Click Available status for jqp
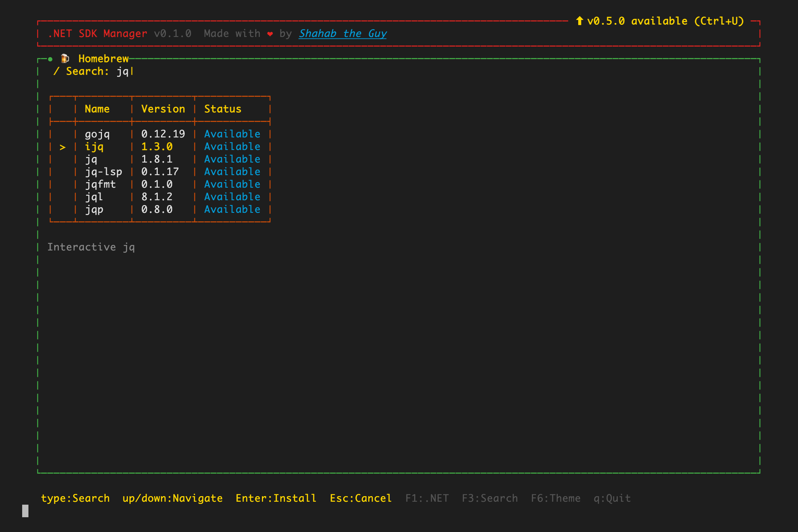 pyautogui.click(x=232, y=209)
